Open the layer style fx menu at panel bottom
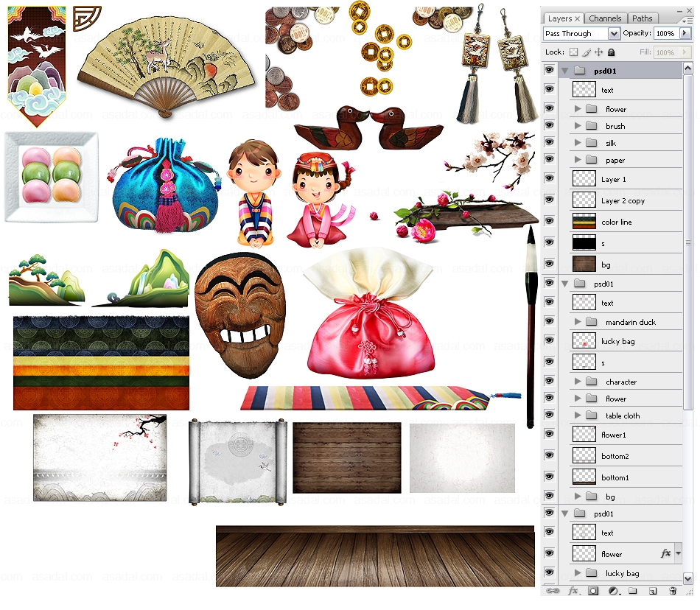Viewport: 700px width, 610px height. [573, 591]
